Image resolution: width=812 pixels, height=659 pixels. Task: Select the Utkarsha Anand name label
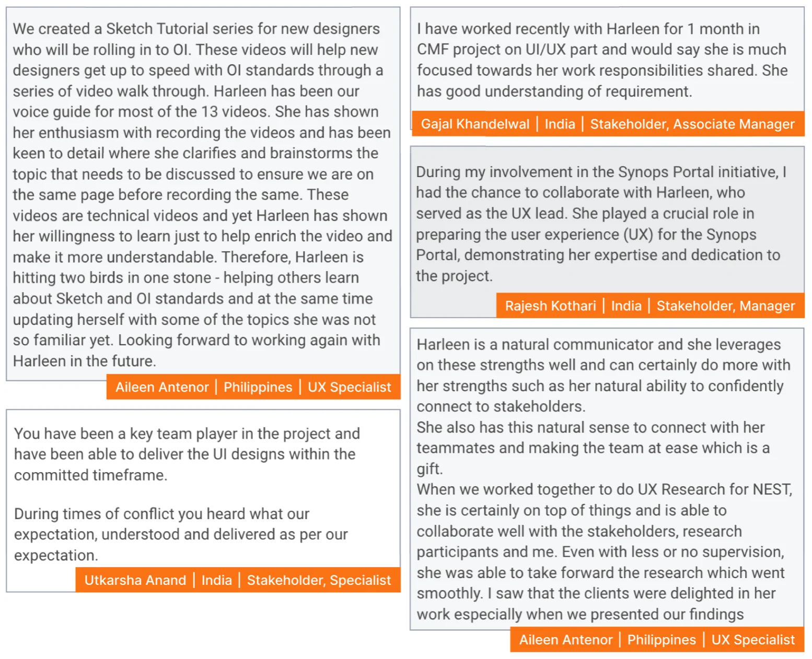pyautogui.click(x=135, y=580)
